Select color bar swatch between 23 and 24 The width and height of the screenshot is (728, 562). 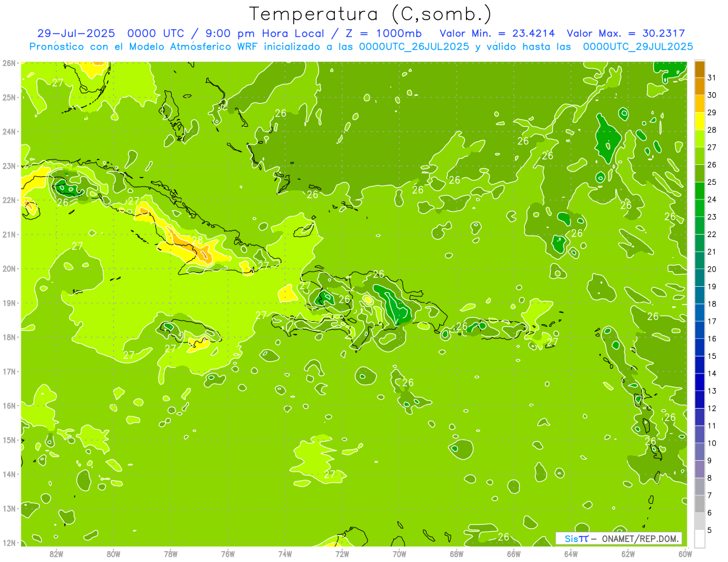click(x=699, y=208)
